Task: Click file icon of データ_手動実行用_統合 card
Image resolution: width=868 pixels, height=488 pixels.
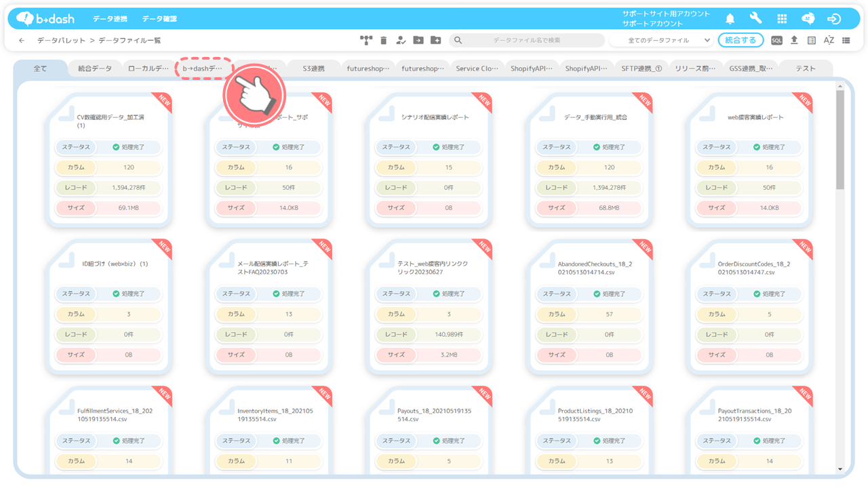Action: [547, 114]
